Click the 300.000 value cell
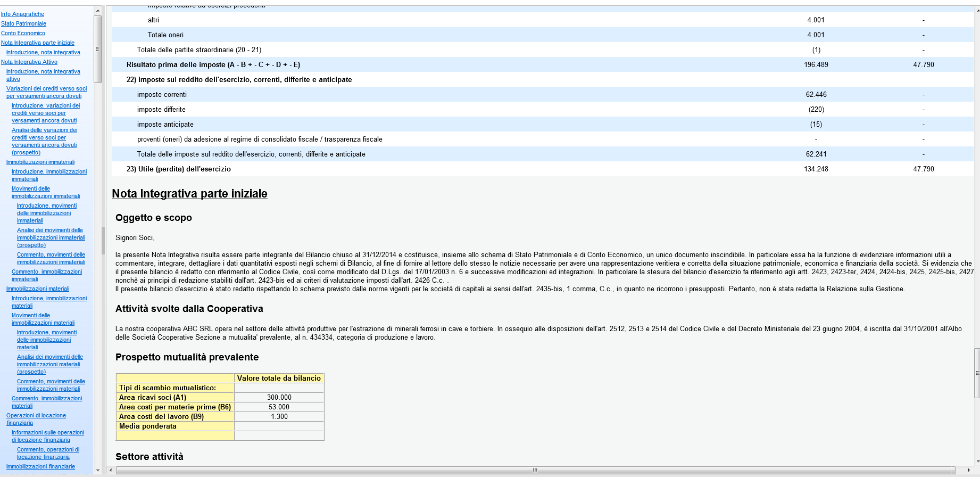 279,397
